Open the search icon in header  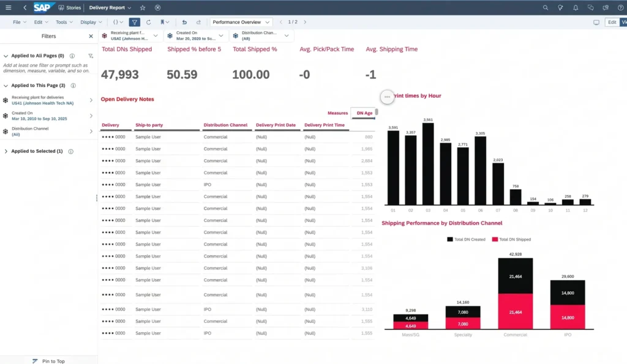coord(546,7)
